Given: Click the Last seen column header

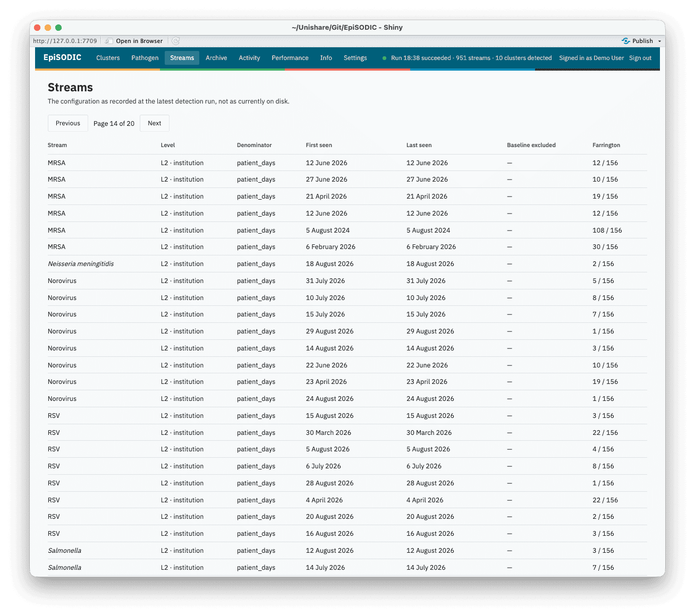Looking at the screenshot, I should (419, 145).
